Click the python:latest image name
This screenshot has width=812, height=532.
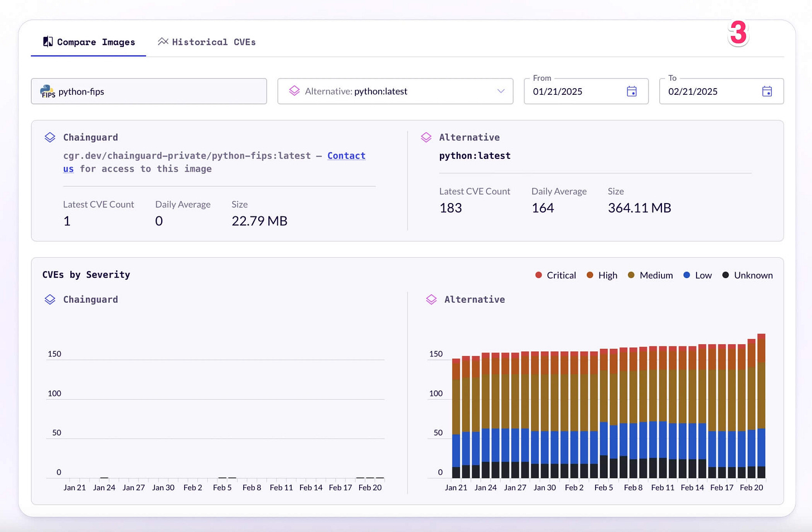pos(475,156)
